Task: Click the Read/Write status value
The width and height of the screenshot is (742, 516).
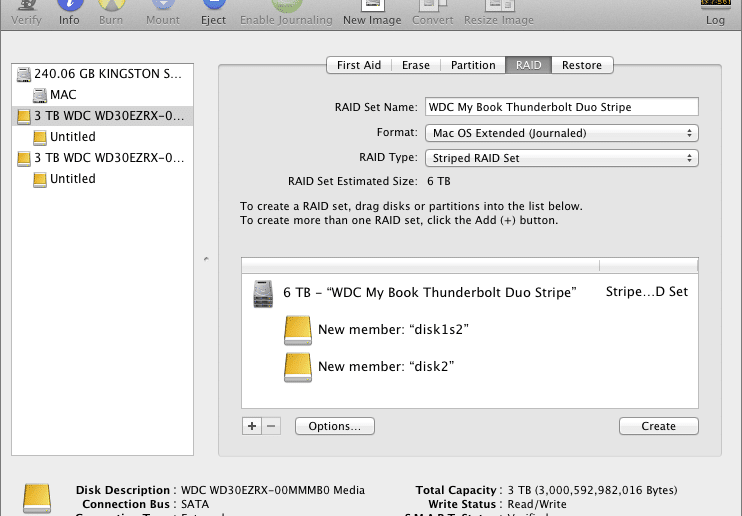Action: pos(537,504)
